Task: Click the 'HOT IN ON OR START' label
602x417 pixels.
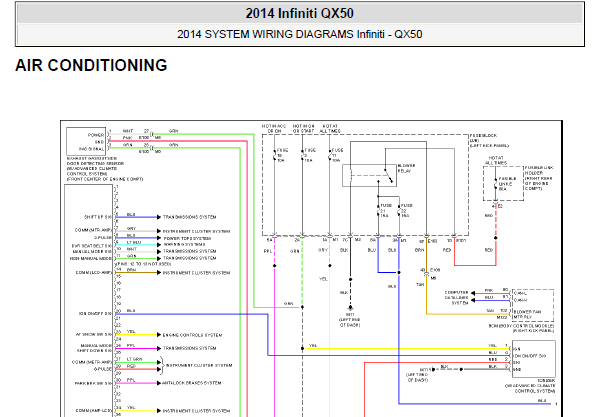Action: coord(303,129)
